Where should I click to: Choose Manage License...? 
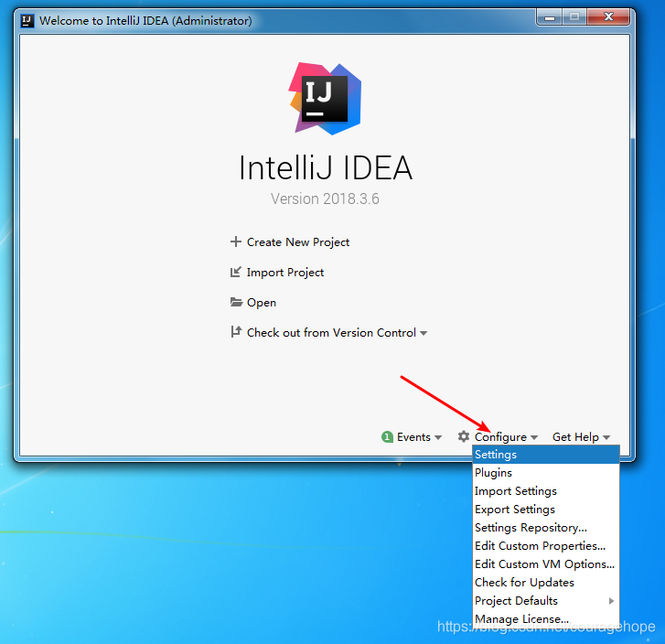tap(546, 618)
